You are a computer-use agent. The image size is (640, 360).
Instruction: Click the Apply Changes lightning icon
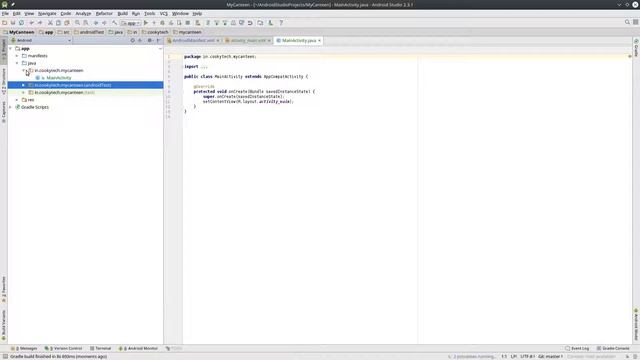pyautogui.click(x=154, y=23)
